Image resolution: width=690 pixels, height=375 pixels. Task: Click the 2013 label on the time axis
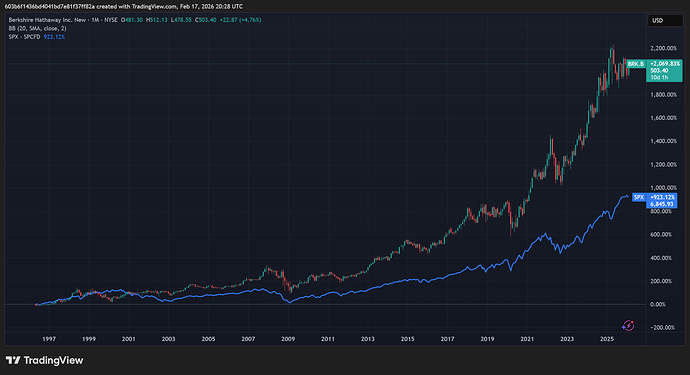click(x=367, y=339)
